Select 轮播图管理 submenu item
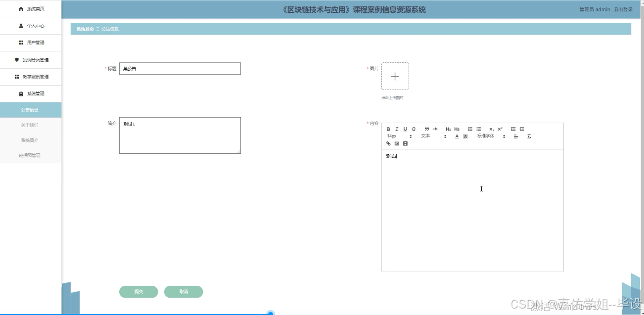644x315 pixels. tap(31, 155)
